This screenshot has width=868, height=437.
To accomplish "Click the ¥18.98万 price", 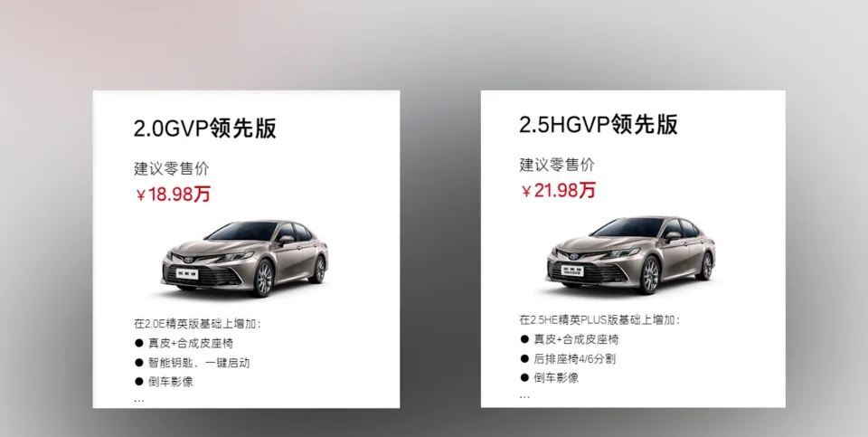I will coord(174,195).
